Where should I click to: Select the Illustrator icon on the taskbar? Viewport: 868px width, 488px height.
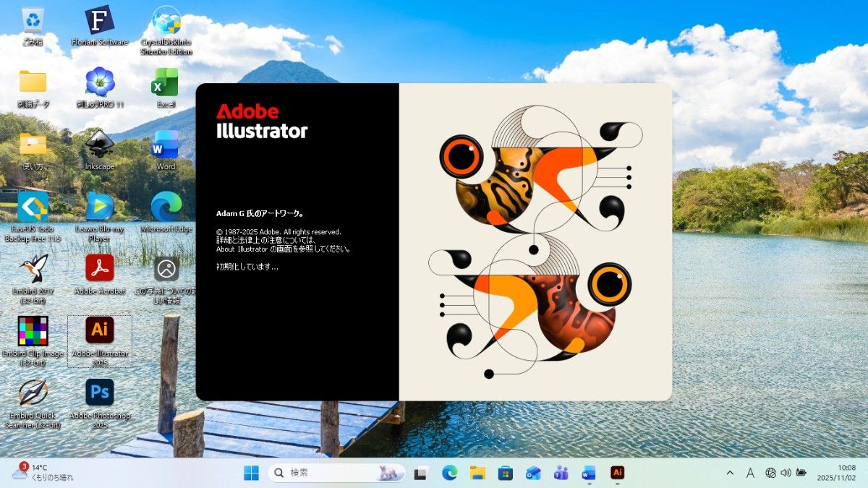pyautogui.click(x=616, y=473)
